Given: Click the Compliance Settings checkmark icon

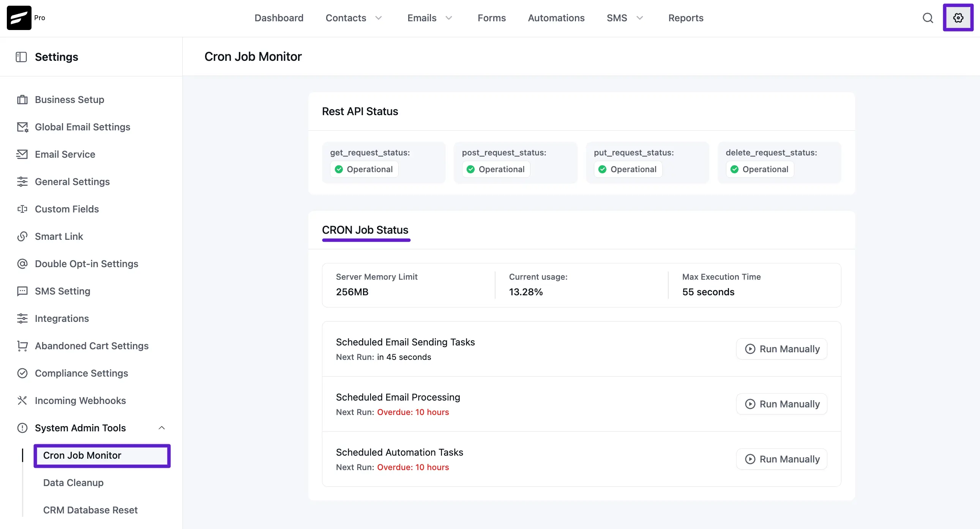Looking at the screenshot, I should 22,374.
